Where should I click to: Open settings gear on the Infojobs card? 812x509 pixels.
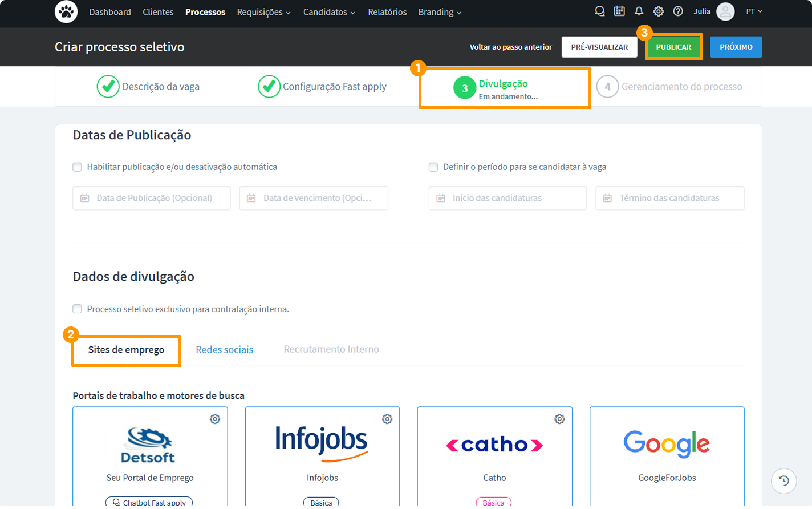coord(387,419)
